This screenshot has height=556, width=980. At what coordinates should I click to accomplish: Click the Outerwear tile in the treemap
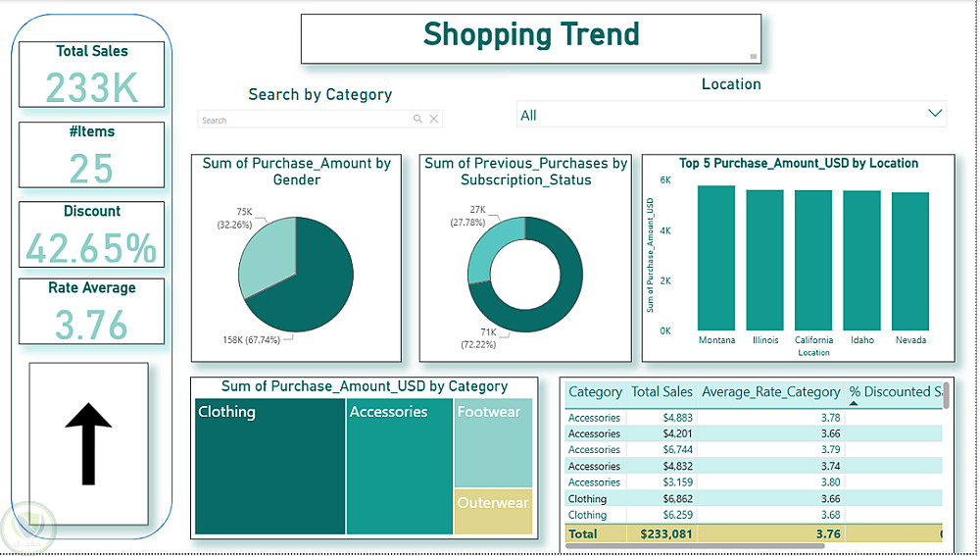(x=493, y=512)
